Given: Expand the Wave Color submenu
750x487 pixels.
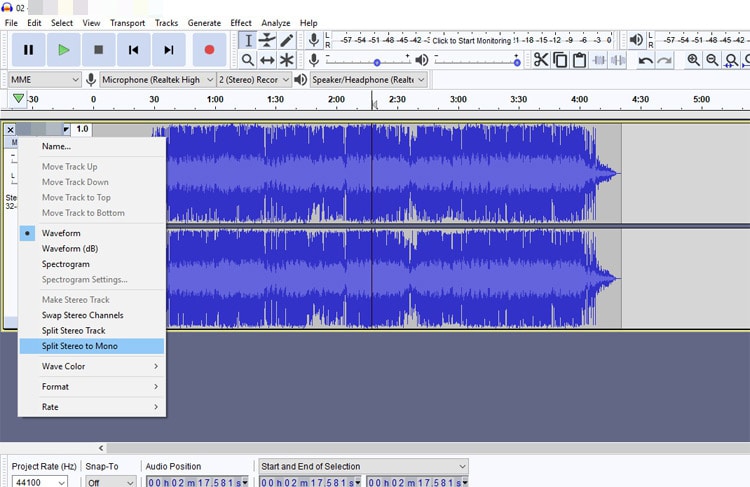Looking at the screenshot, I should tap(92, 366).
